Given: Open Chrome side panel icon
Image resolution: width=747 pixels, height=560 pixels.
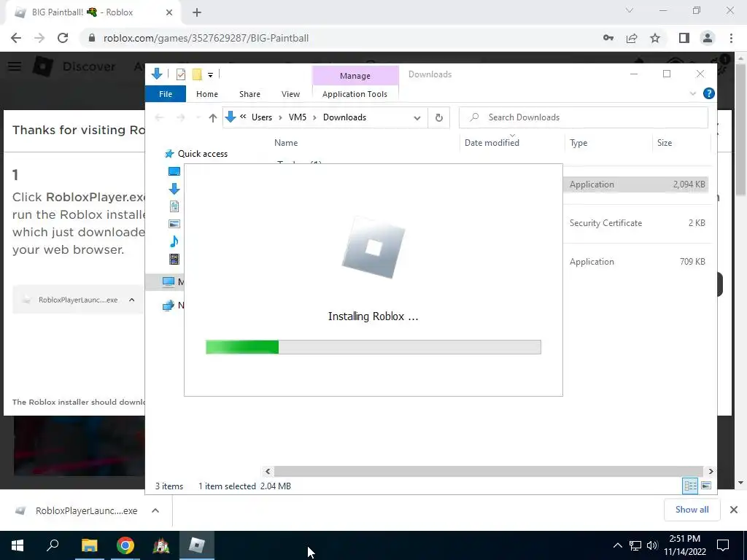Looking at the screenshot, I should (x=684, y=38).
